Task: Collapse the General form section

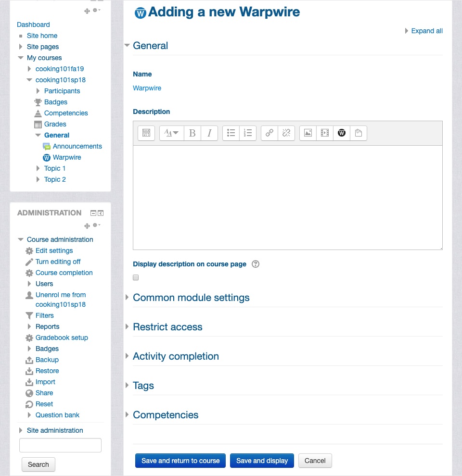Action: tap(127, 46)
